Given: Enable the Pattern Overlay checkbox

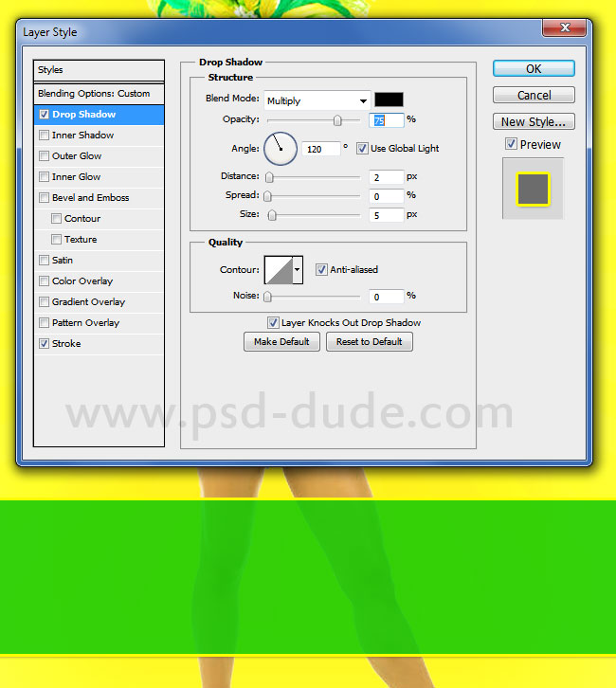Looking at the screenshot, I should tap(44, 323).
